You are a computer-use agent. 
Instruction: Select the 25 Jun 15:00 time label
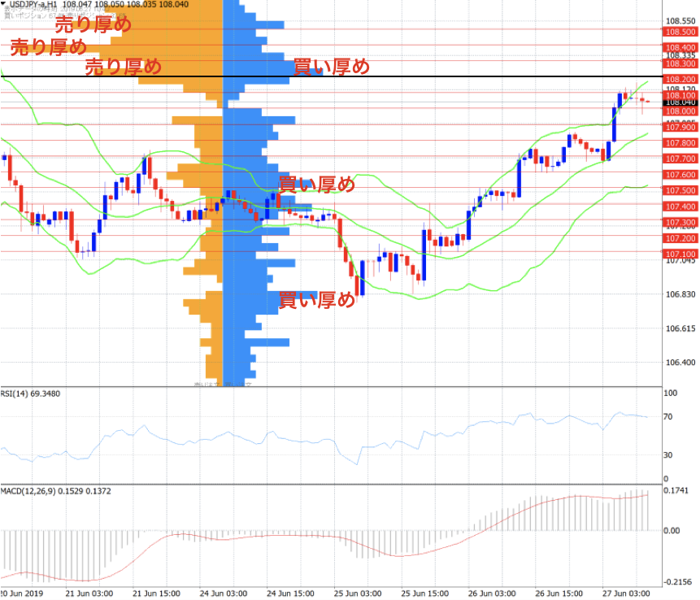tap(424, 593)
